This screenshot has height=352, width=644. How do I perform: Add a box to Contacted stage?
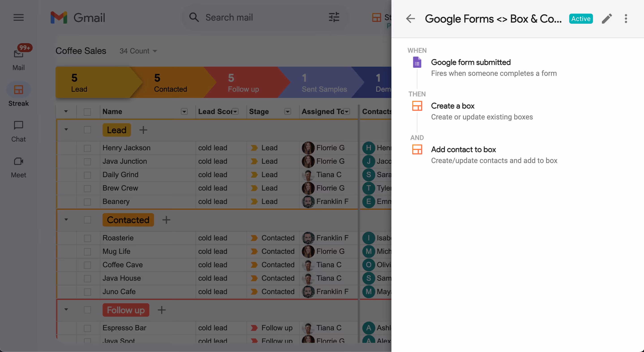[166, 220]
